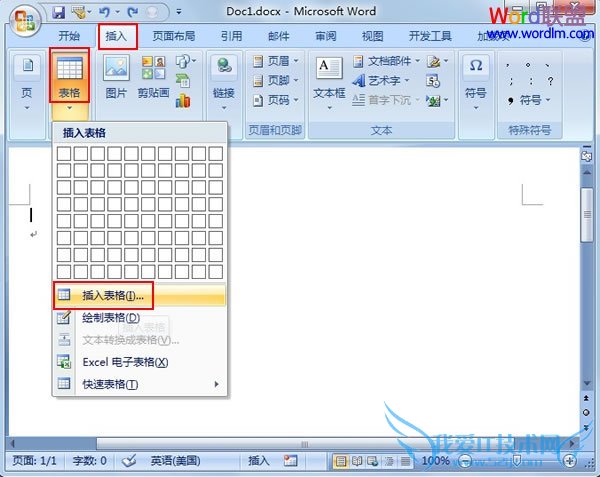
Task: Open the Shapes gallery dropdown
Action: (186, 61)
